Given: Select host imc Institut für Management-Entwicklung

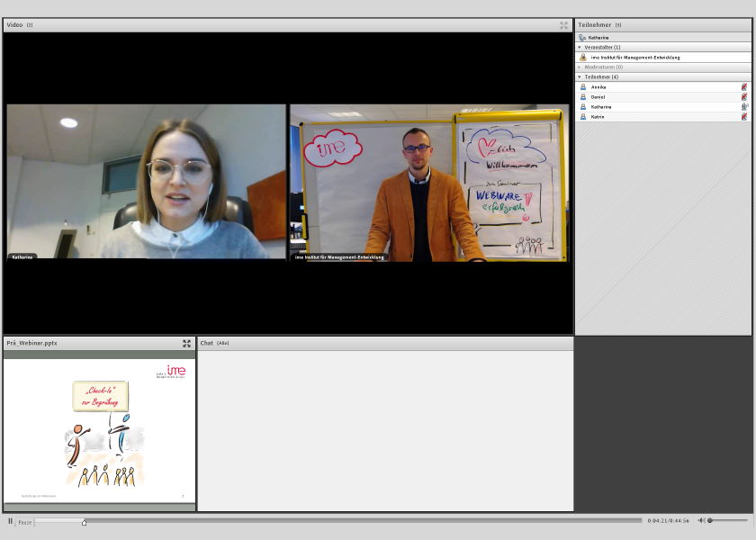Looking at the screenshot, I should click(x=663, y=58).
